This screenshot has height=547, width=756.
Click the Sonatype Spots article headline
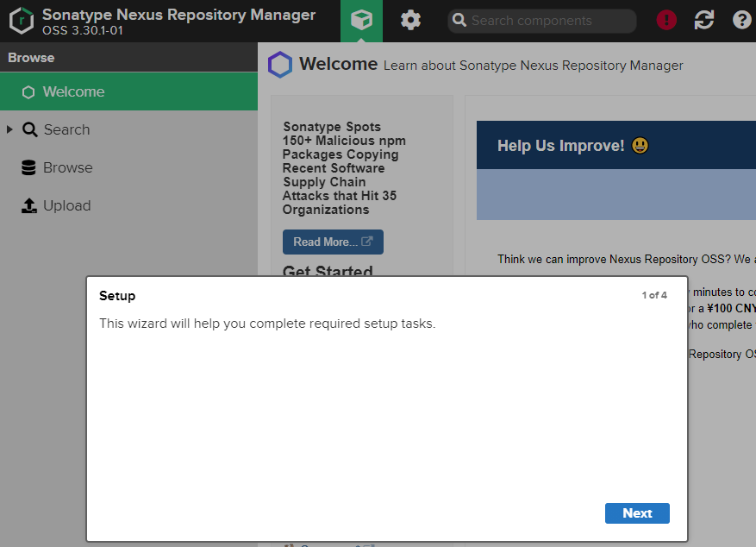coord(344,168)
